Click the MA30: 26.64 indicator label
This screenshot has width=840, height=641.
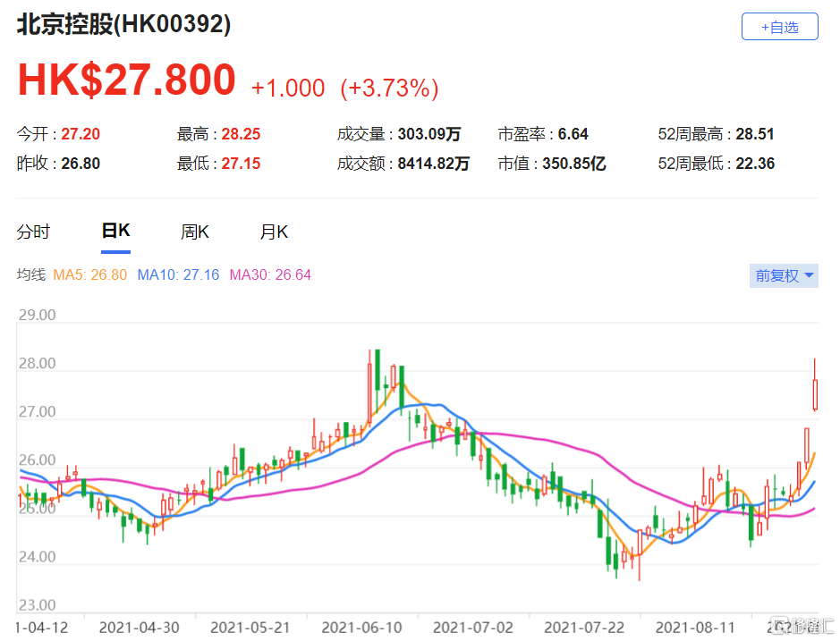[x=270, y=275]
